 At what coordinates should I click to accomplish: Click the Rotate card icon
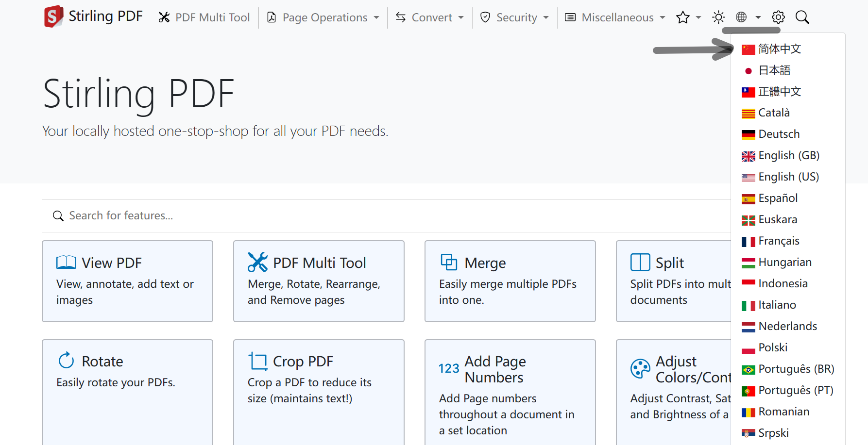(x=67, y=361)
